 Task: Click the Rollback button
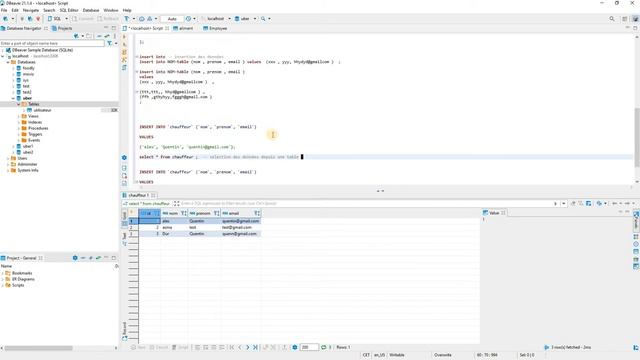(108, 19)
